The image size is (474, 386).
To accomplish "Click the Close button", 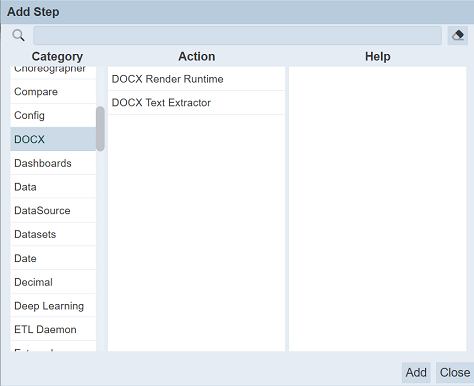I will pos(455,372).
